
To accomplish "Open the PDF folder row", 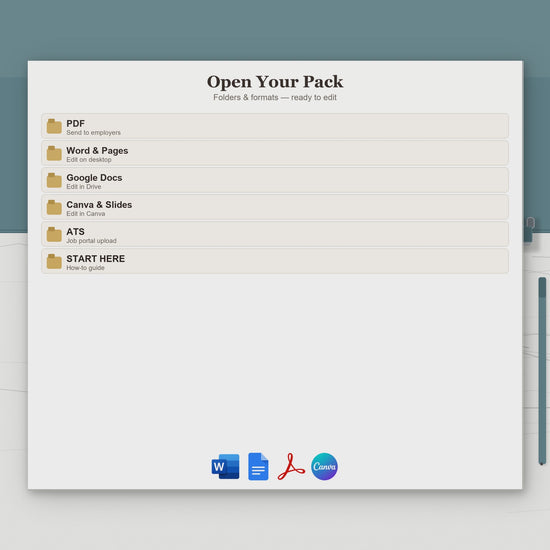I will [275, 126].
